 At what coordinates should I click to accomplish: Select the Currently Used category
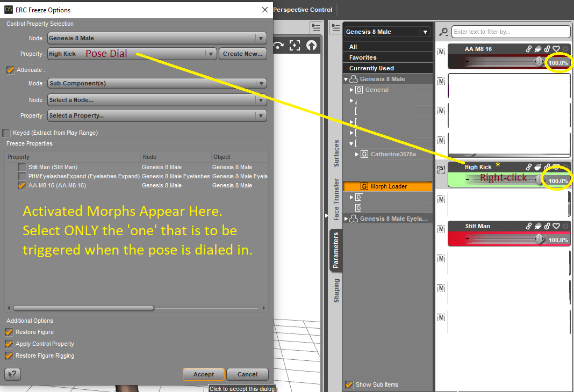(x=388, y=68)
